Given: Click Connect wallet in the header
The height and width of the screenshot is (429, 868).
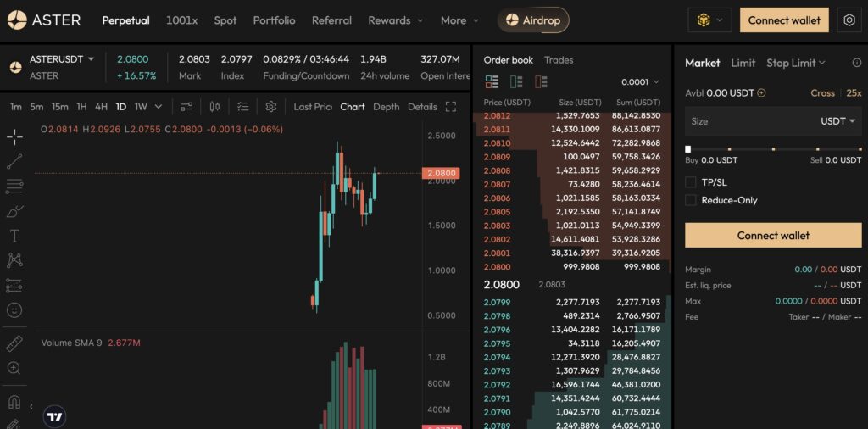Looking at the screenshot, I should tap(784, 20).
